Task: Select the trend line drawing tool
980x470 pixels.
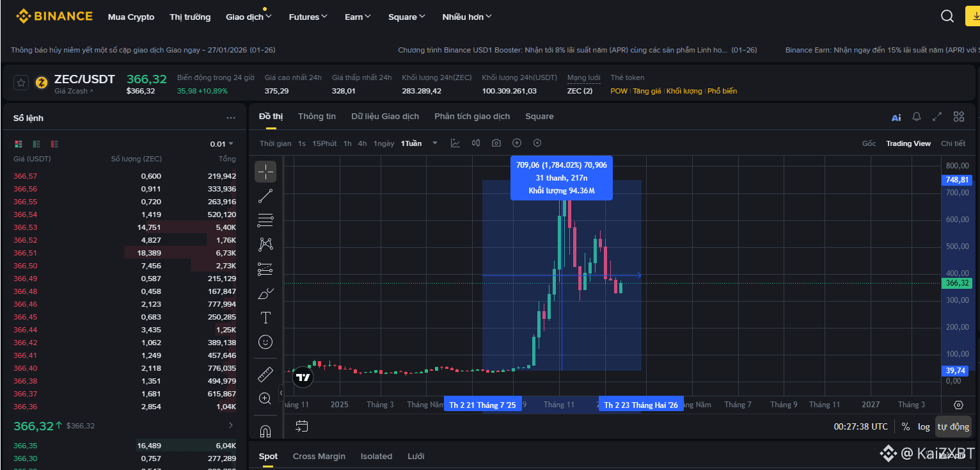Action: [265, 197]
